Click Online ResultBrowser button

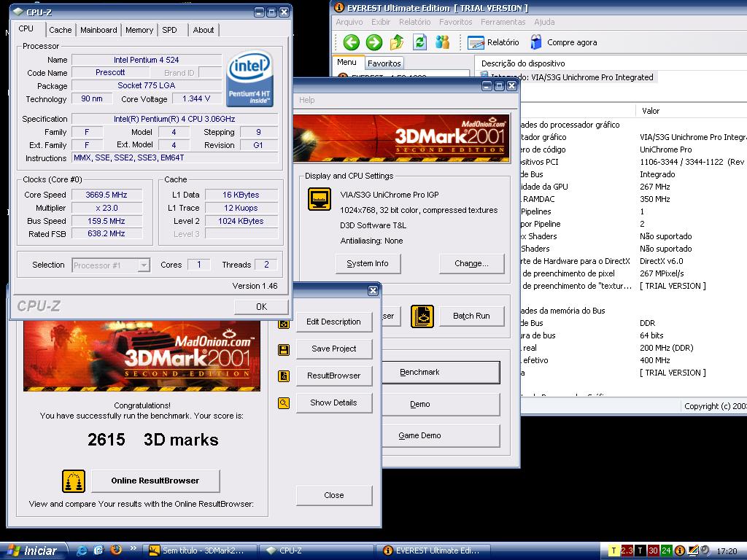155,481
